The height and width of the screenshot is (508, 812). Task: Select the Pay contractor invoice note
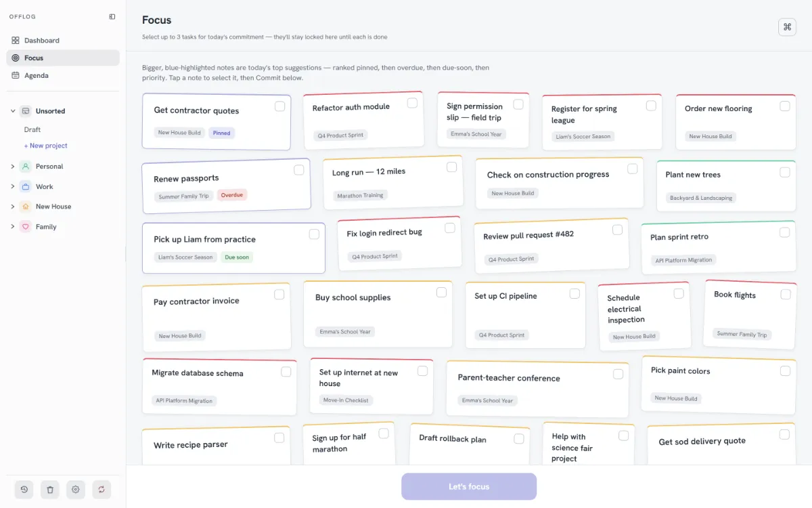coord(217,317)
